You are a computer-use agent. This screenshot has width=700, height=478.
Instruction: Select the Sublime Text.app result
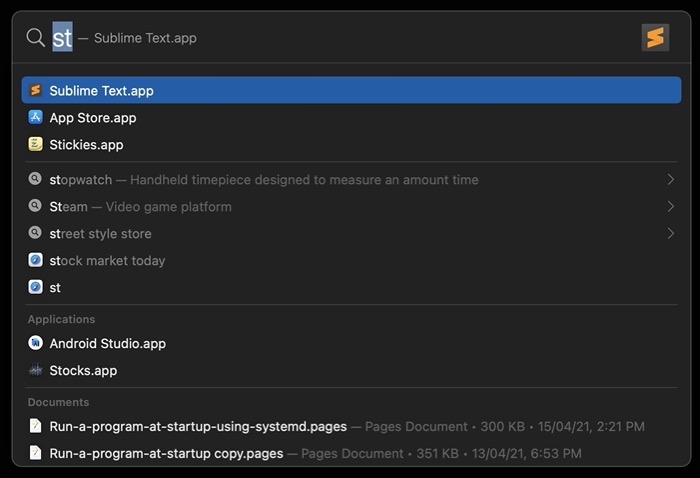[101, 91]
